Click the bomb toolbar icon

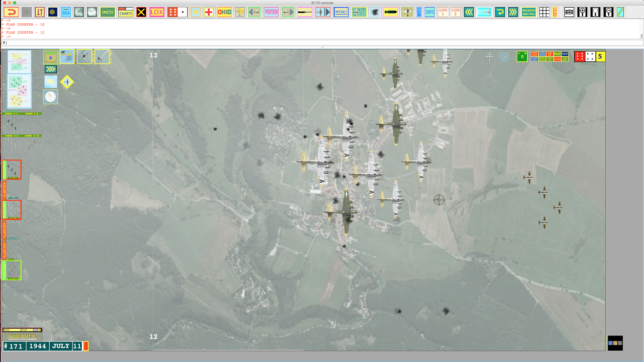[390, 12]
